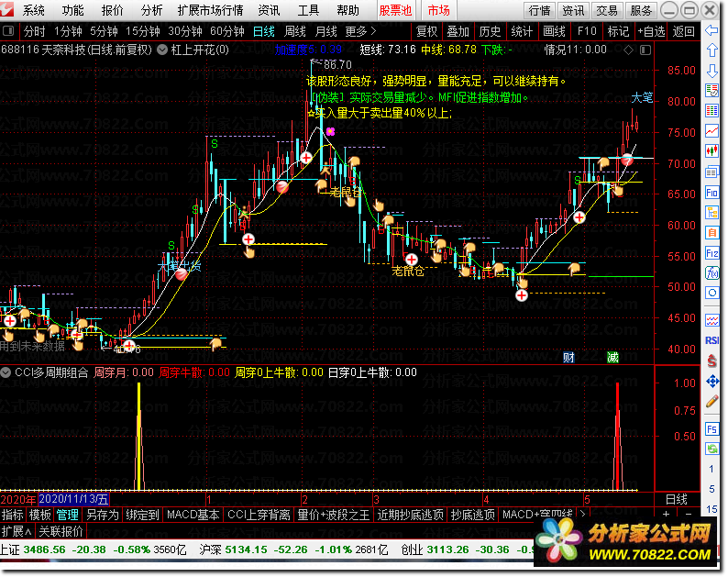Switch to 月线 period
The width and height of the screenshot is (728, 577).
[325, 31]
